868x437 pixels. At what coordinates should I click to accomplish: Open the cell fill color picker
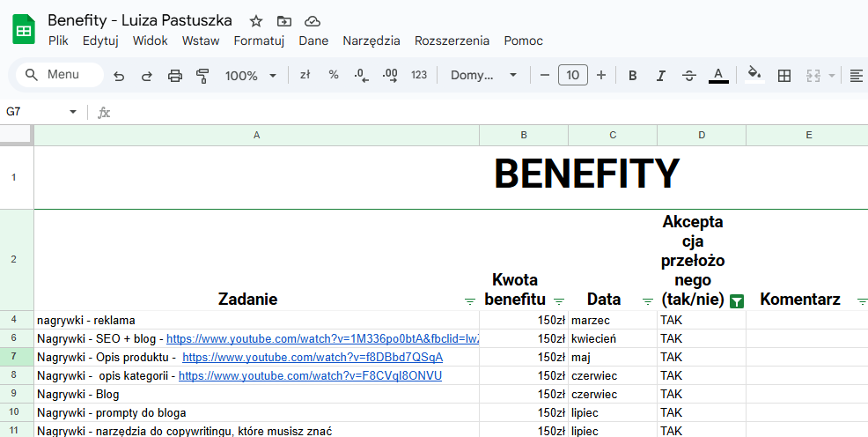tap(754, 76)
